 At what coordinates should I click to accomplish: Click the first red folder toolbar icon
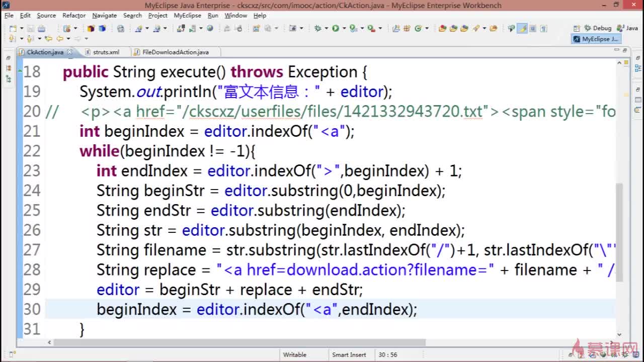442,28
